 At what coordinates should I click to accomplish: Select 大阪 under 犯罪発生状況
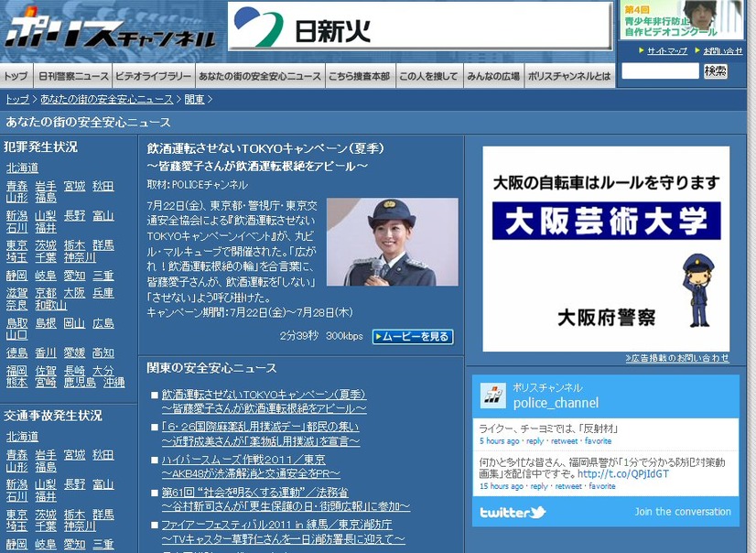click(74, 293)
